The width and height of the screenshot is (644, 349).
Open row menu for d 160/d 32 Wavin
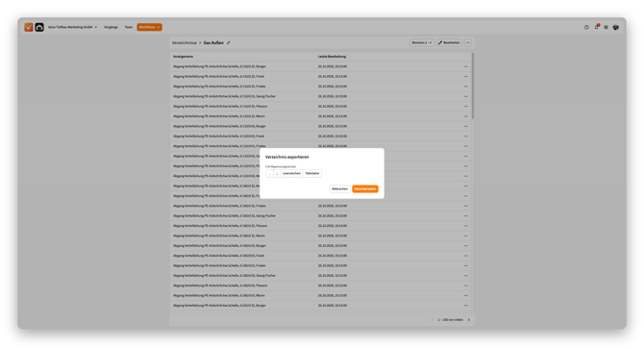[x=466, y=236]
